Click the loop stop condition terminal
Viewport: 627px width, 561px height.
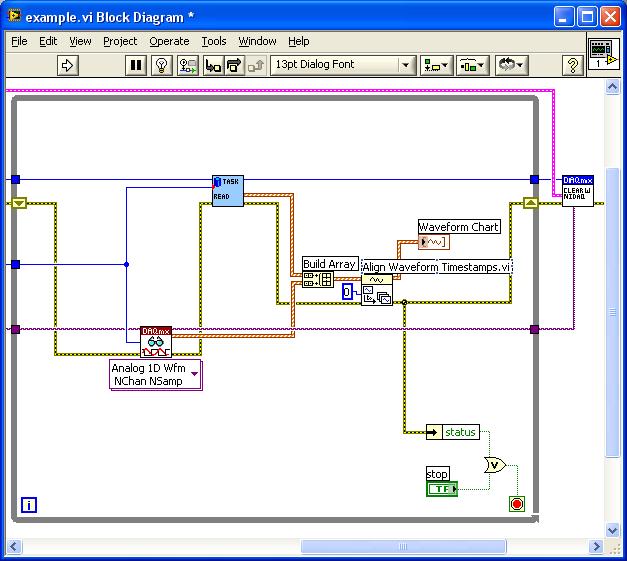[517, 503]
